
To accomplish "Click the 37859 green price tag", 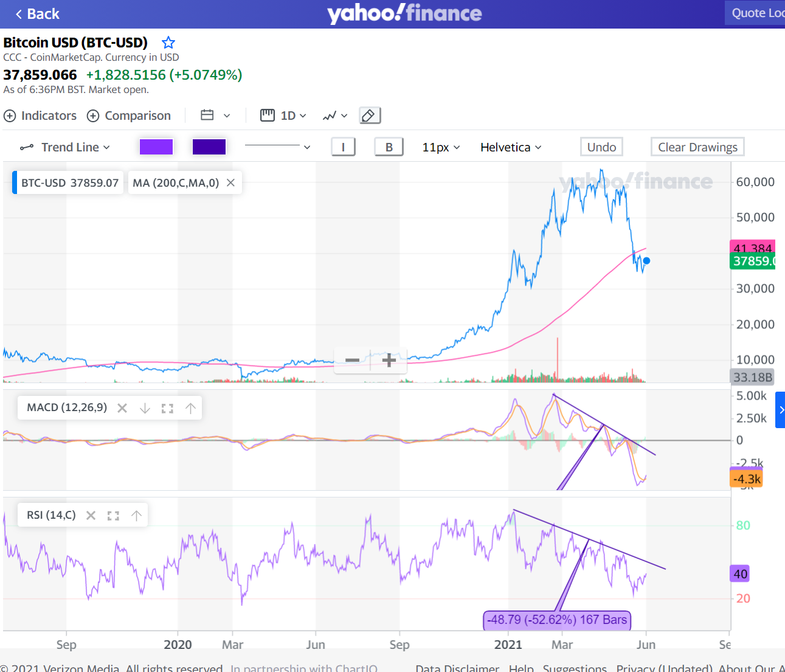I will [753, 261].
